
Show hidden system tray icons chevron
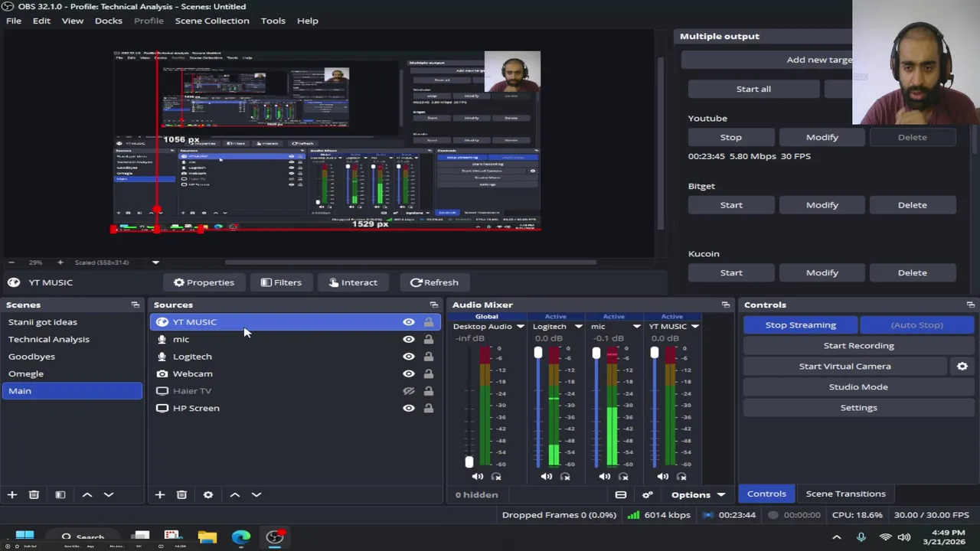point(837,537)
